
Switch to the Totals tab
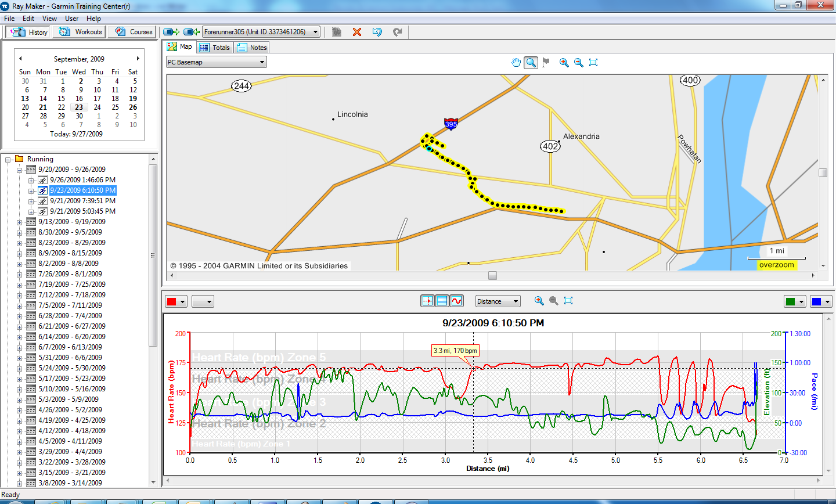point(215,48)
